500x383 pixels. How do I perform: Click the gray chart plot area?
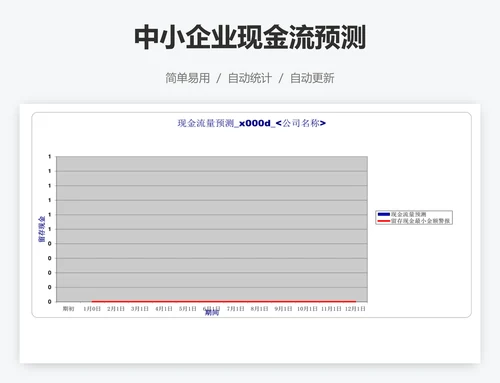point(212,229)
